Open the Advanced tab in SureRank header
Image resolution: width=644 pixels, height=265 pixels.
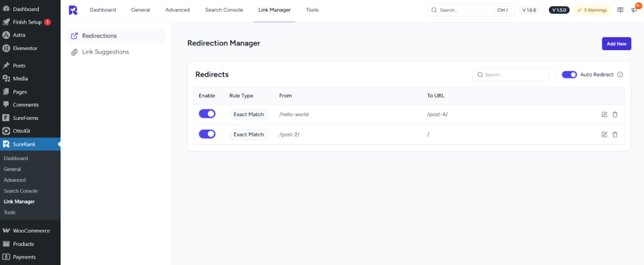tap(177, 10)
